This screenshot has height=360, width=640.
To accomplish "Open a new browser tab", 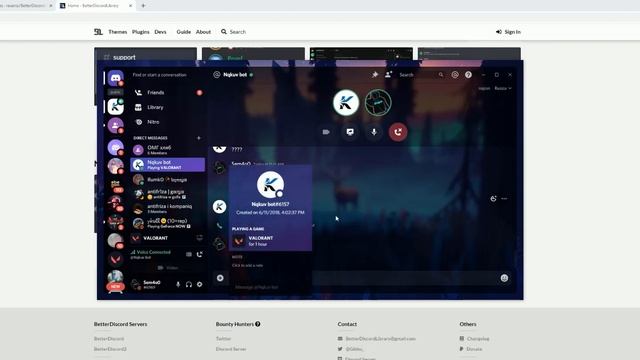I will (x=143, y=6).
